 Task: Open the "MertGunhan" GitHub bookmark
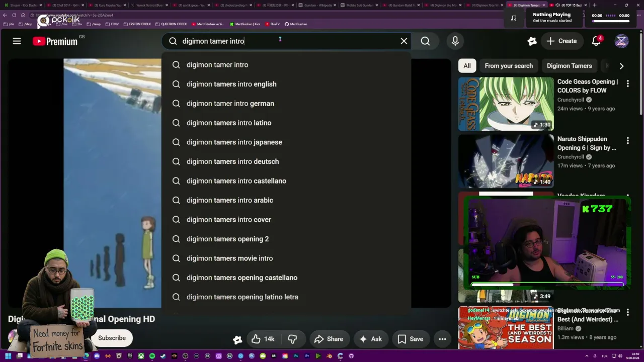[x=296, y=24]
